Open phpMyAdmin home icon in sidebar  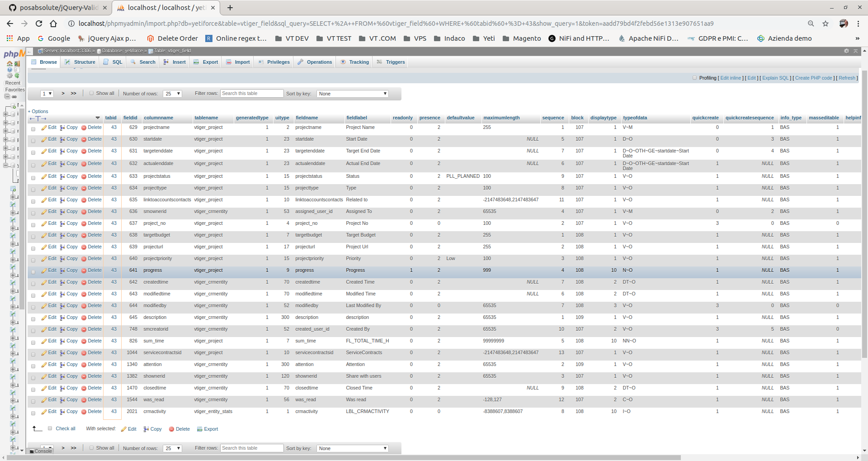pos(9,64)
